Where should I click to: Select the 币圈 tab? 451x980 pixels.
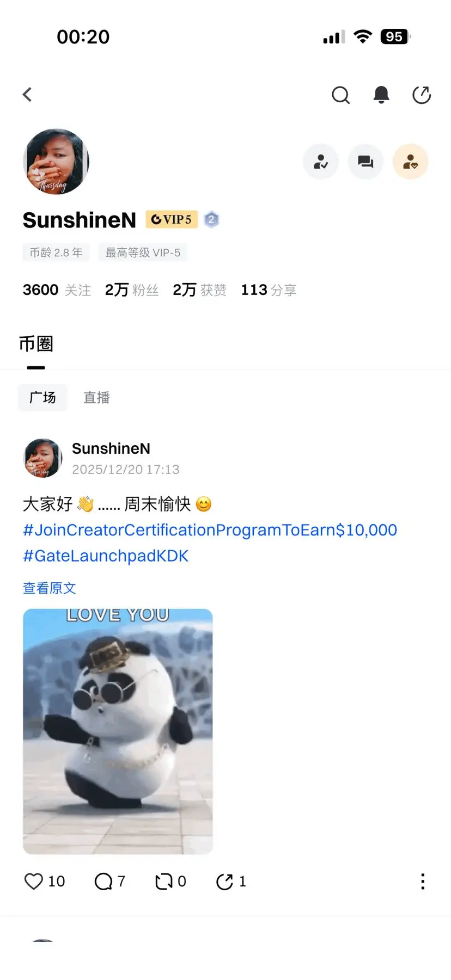tap(36, 344)
